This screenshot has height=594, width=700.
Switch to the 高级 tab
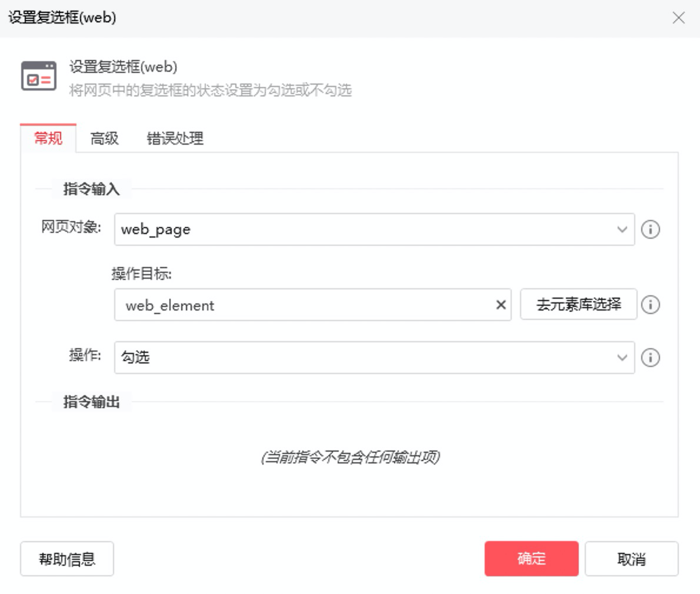tap(105, 138)
